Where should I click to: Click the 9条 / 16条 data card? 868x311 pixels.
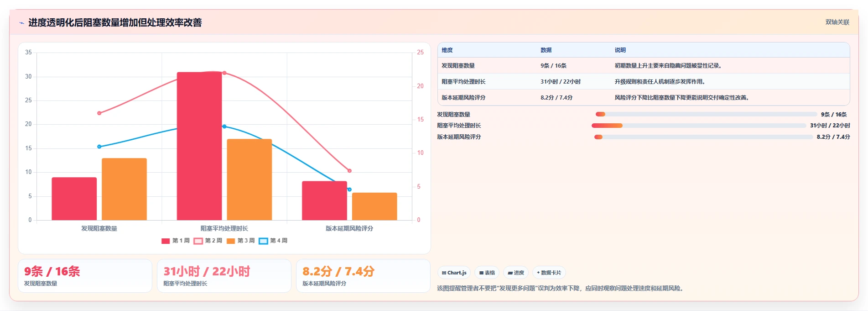pyautogui.click(x=85, y=276)
